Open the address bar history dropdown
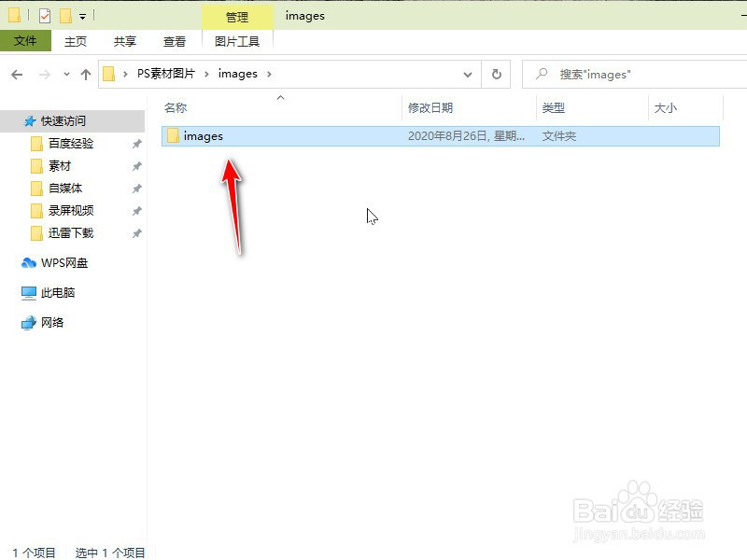The width and height of the screenshot is (747, 560). pos(468,75)
